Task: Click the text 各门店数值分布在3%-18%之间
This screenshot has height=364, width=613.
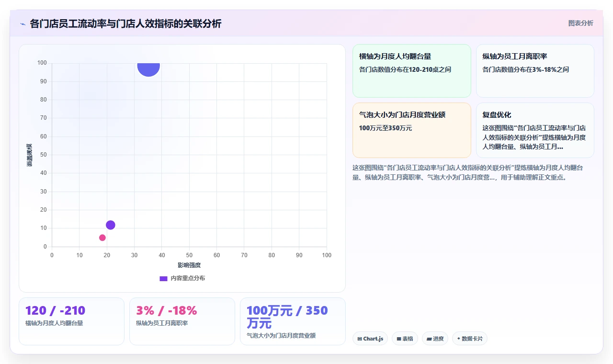Action: tap(525, 69)
